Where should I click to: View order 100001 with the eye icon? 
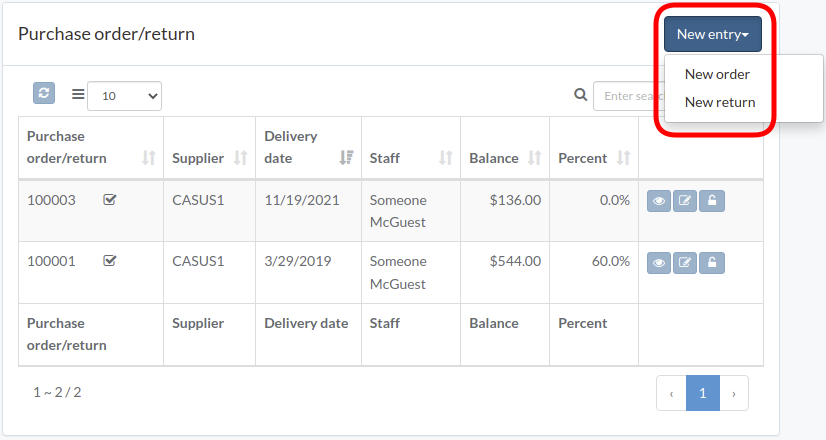coord(658,263)
